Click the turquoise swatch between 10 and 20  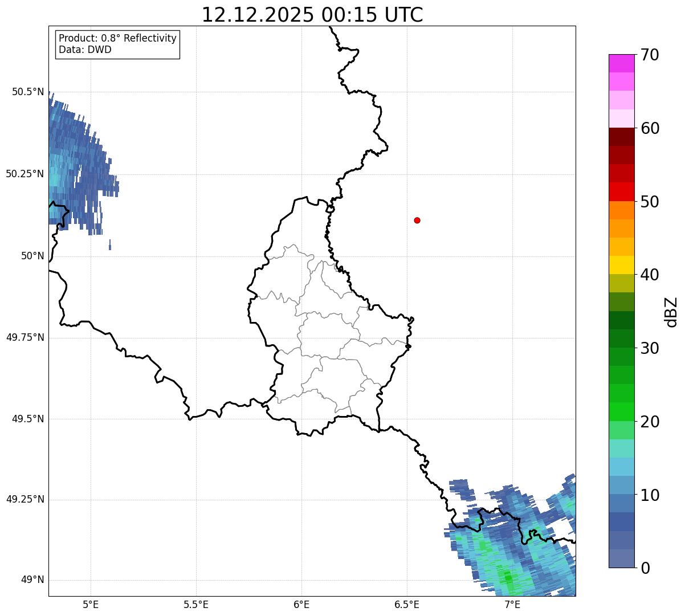coord(621,448)
